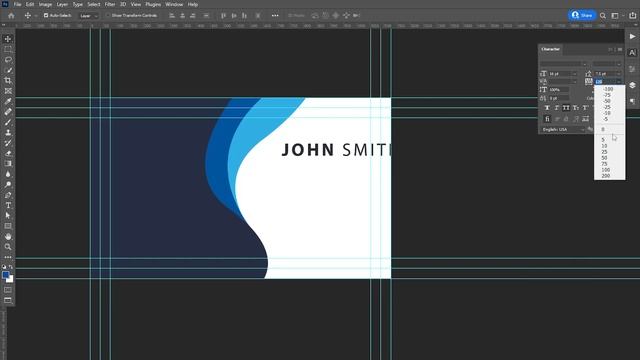This screenshot has width=640, height=360.
Task: Choose tracking value 0 from list
Action: [x=603, y=129]
